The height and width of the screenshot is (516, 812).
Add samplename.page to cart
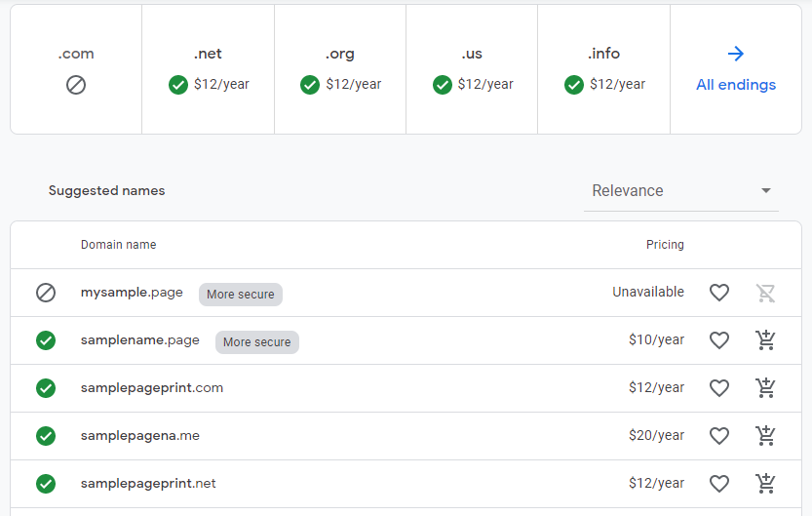pos(765,339)
